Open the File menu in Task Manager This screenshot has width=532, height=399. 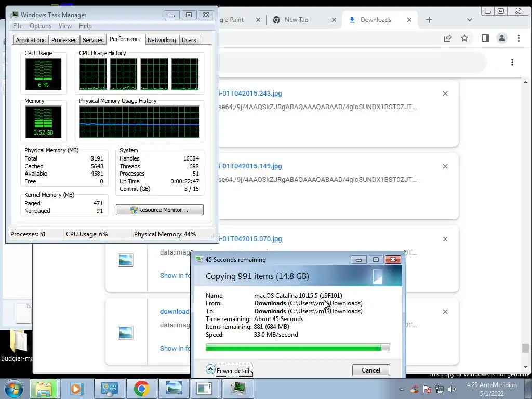click(18, 26)
